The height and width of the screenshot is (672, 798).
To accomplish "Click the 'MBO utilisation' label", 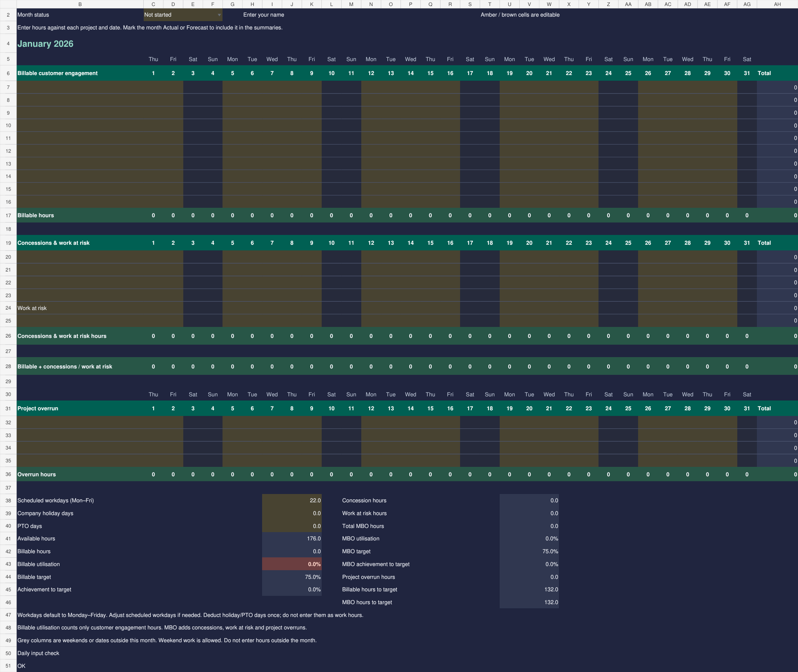I will click(x=361, y=539).
